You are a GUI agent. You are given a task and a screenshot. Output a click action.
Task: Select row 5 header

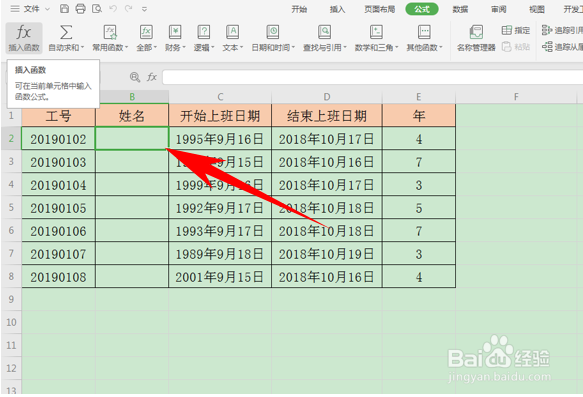point(11,207)
